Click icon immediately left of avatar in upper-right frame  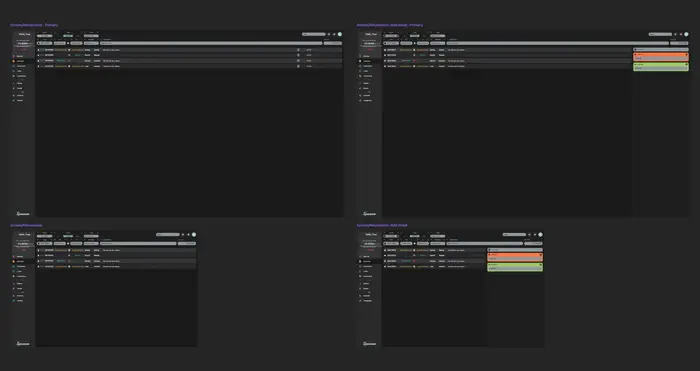point(681,34)
